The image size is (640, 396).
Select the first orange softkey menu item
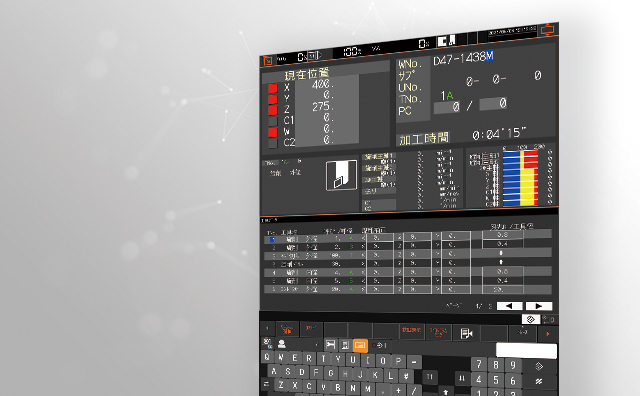(287, 329)
